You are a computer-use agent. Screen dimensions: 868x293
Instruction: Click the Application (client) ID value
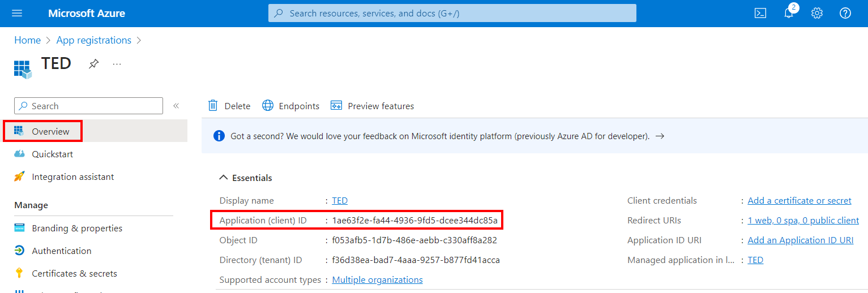click(415, 221)
